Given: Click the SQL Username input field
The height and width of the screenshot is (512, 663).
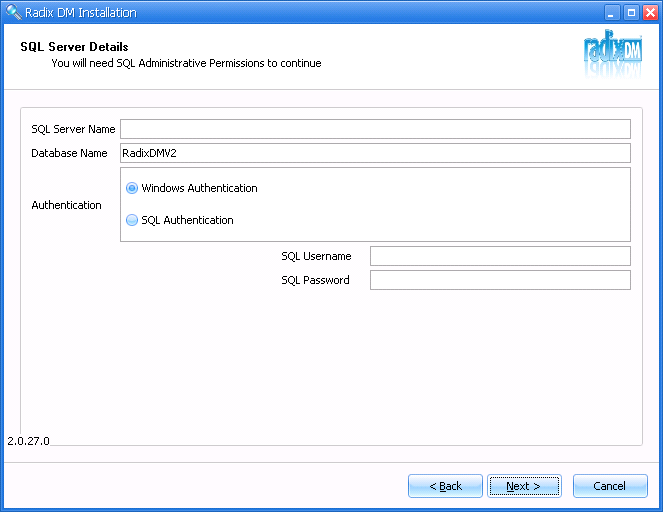Looking at the screenshot, I should coord(500,256).
